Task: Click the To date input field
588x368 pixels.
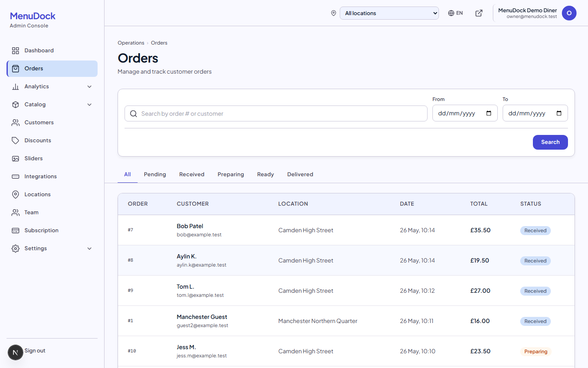Action: coord(535,113)
